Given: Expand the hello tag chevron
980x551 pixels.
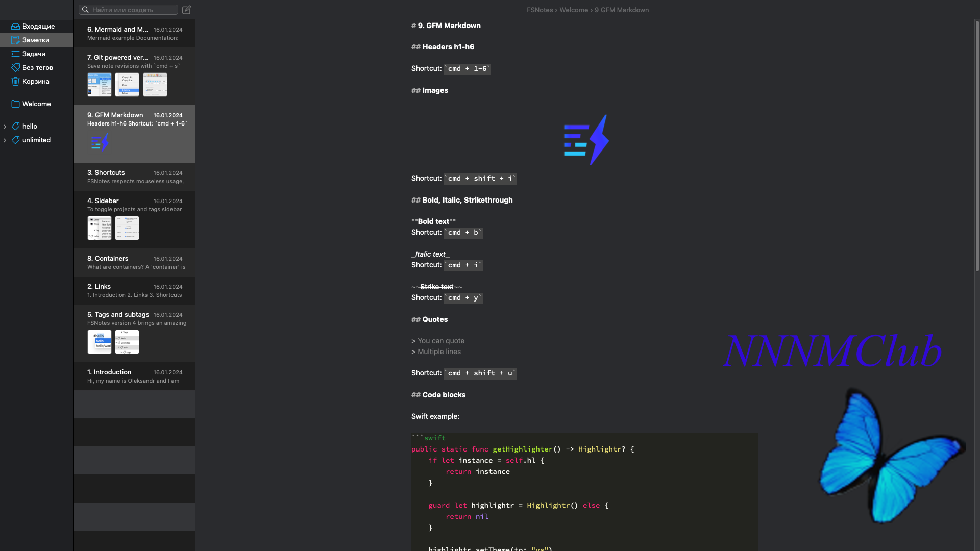Looking at the screenshot, I should tap(5, 127).
